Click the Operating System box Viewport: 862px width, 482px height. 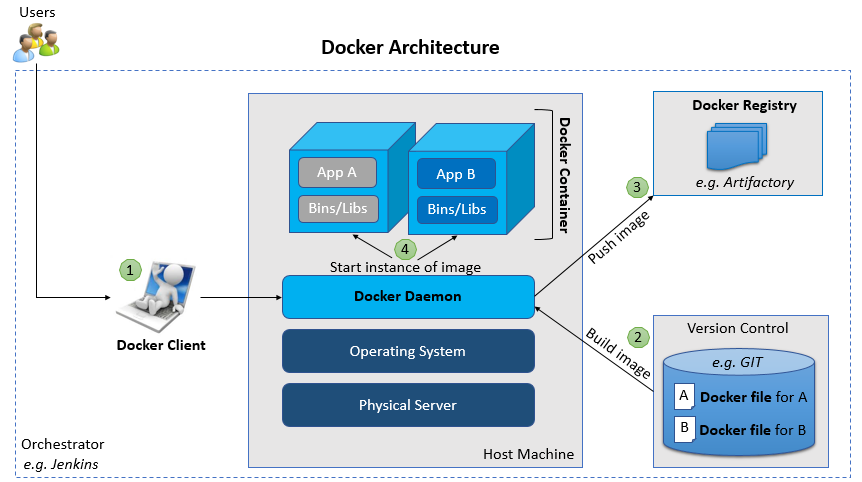click(x=408, y=351)
